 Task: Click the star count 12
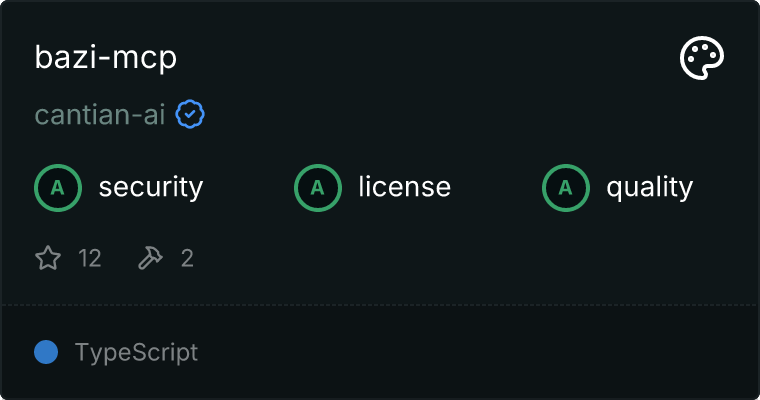click(x=90, y=259)
